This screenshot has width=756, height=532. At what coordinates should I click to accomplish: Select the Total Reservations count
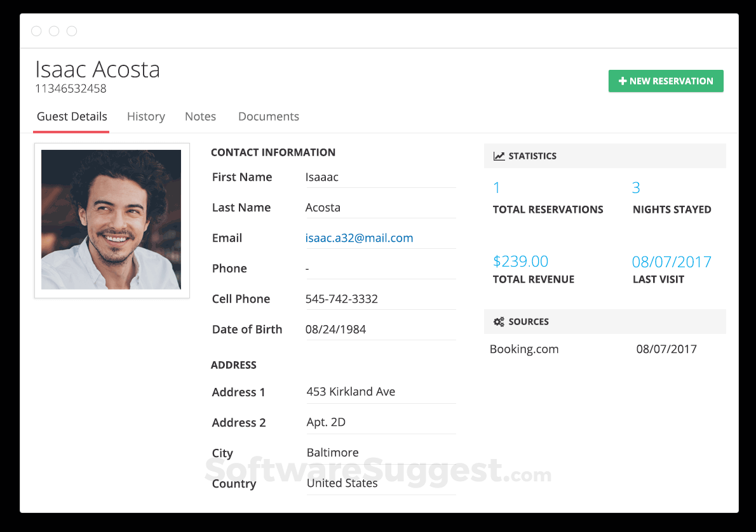pyautogui.click(x=496, y=187)
